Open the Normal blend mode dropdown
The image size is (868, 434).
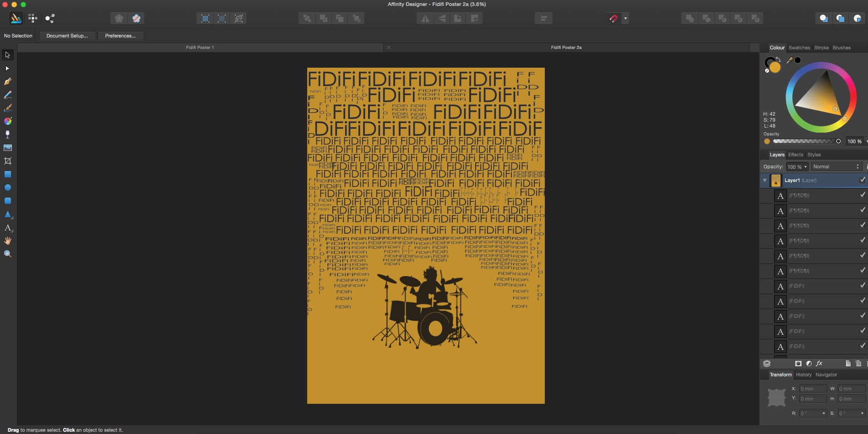point(836,166)
